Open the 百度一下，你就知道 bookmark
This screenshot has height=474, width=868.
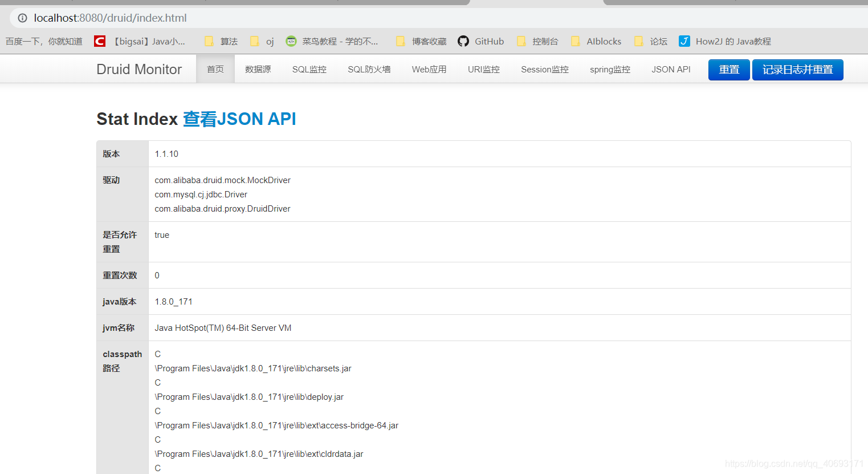[44, 41]
